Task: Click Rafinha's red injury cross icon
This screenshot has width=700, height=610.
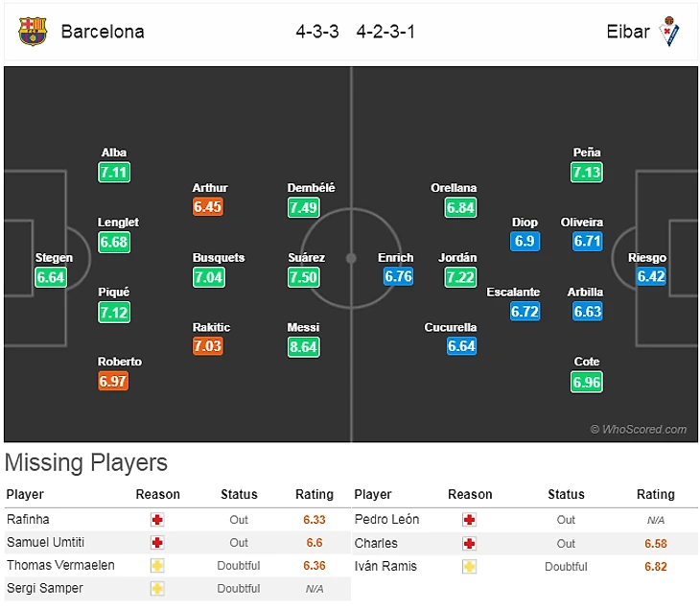Action: (x=157, y=519)
